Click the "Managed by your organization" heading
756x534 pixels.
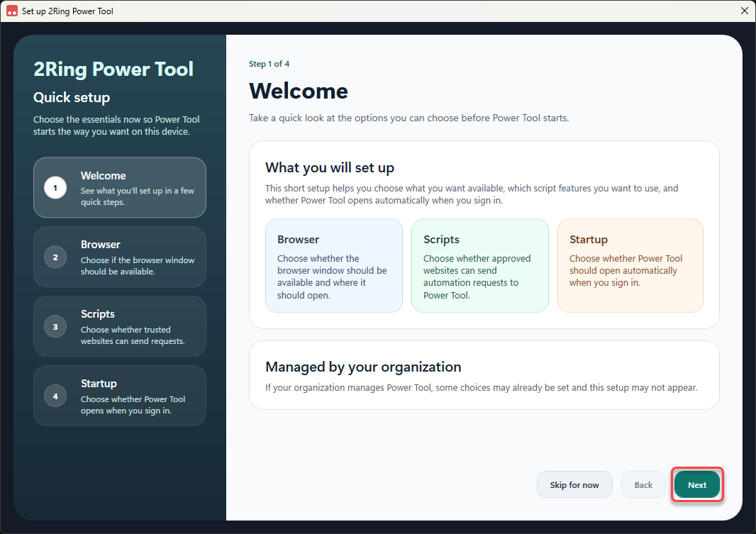point(363,367)
